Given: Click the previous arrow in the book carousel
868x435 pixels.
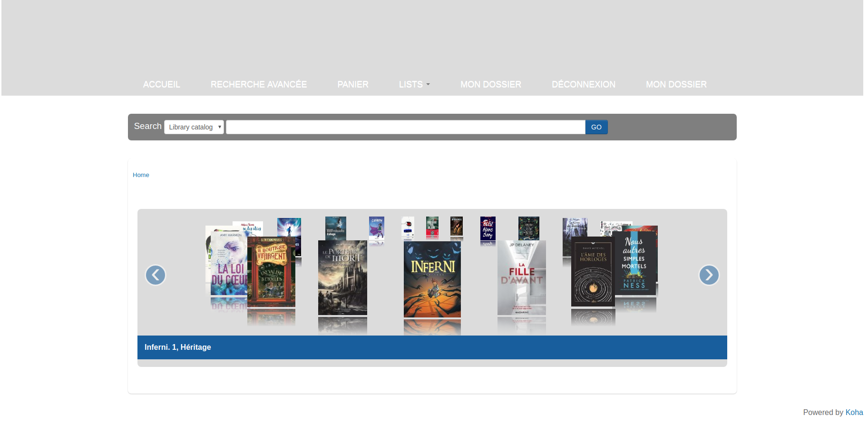Looking at the screenshot, I should (156, 275).
